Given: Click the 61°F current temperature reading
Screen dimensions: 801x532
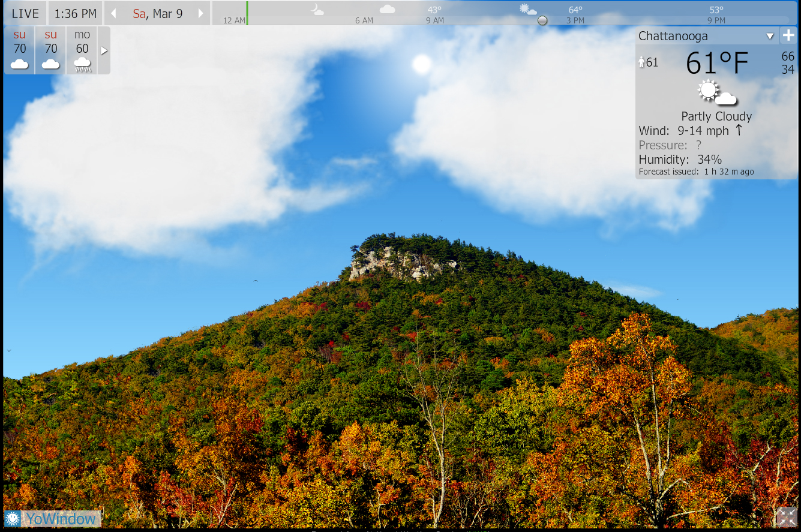Looking at the screenshot, I should [717, 63].
